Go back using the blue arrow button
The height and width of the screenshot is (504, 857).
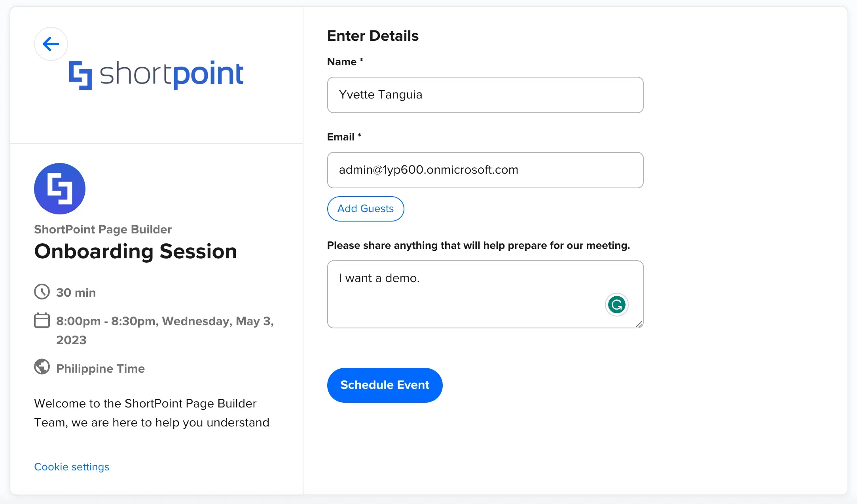tap(51, 44)
